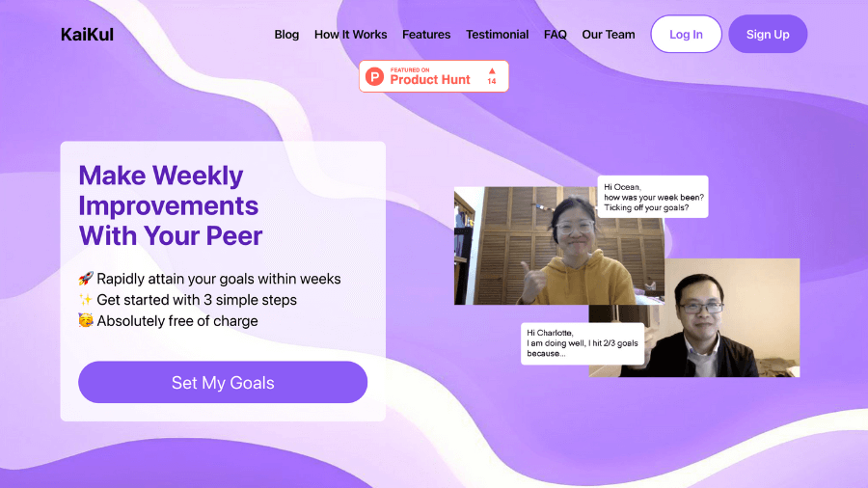Open the Features section
Image resolution: width=868 pixels, height=488 pixels.
click(x=426, y=35)
